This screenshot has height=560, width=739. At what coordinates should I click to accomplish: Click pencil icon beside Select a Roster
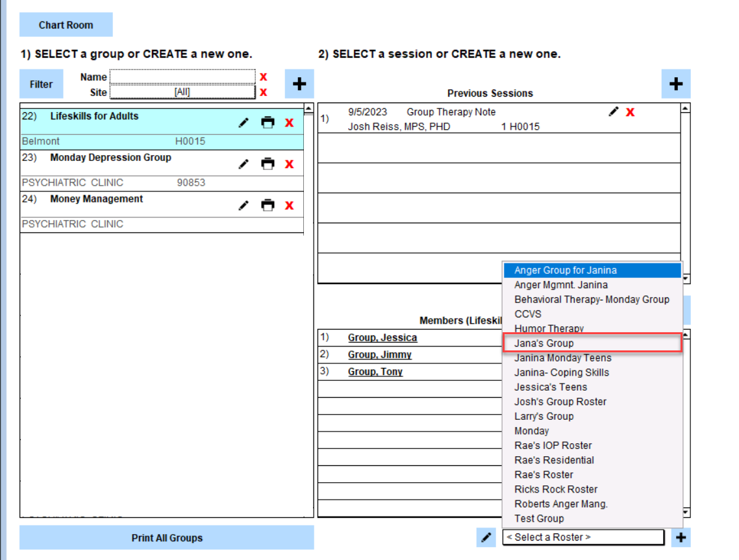click(x=485, y=537)
